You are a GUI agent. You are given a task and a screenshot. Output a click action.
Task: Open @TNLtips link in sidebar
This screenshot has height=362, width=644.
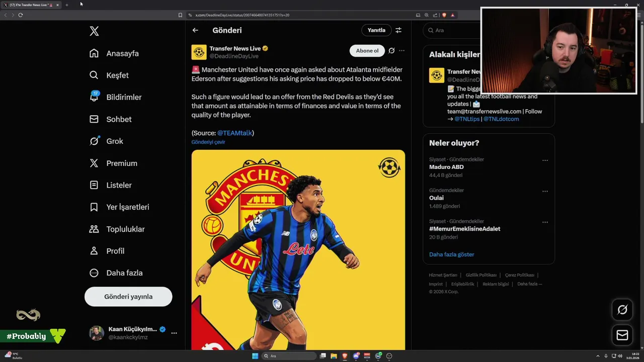[467, 119]
